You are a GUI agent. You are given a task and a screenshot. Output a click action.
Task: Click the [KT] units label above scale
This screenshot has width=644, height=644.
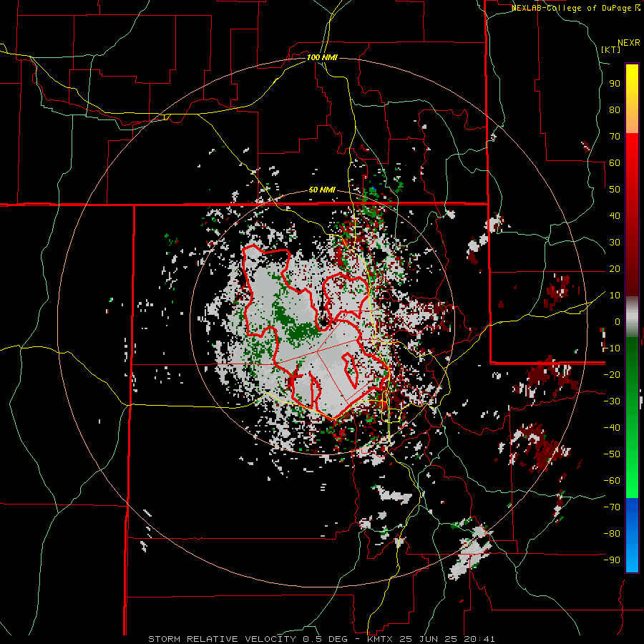(611, 49)
